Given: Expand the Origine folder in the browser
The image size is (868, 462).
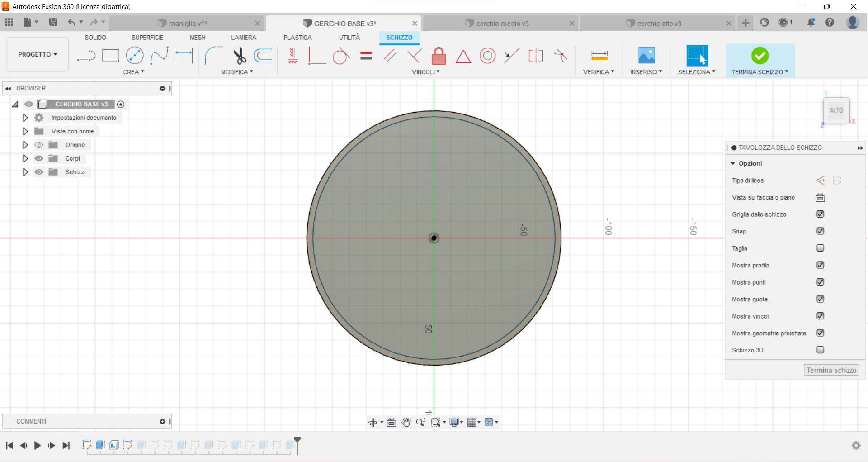Looking at the screenshot, I should click(25, 145).
